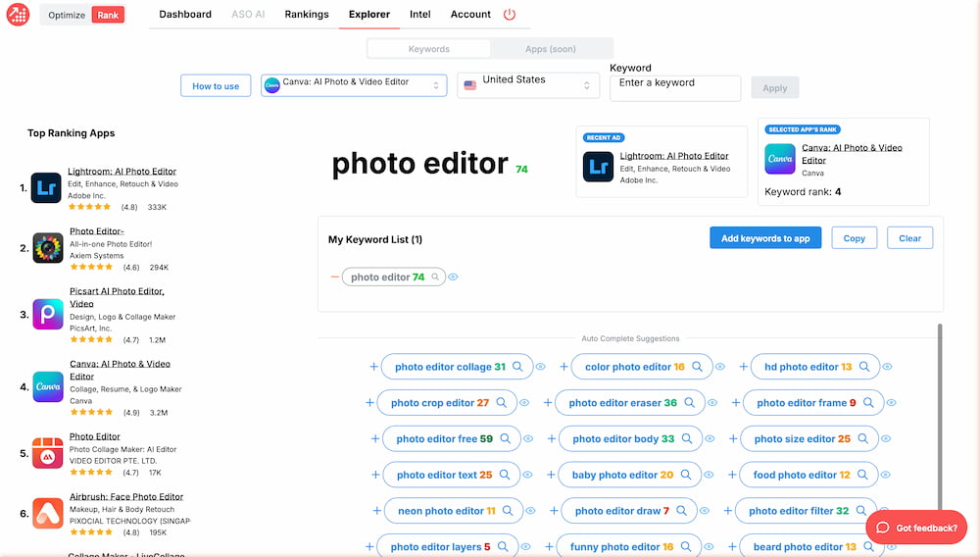Select the 'neon photo editor 11' chip

point(454,511)
